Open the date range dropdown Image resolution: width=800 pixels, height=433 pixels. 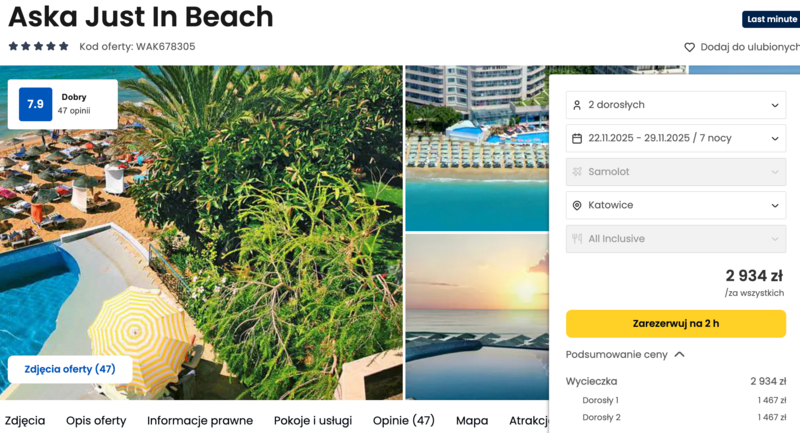click(675, 138)
